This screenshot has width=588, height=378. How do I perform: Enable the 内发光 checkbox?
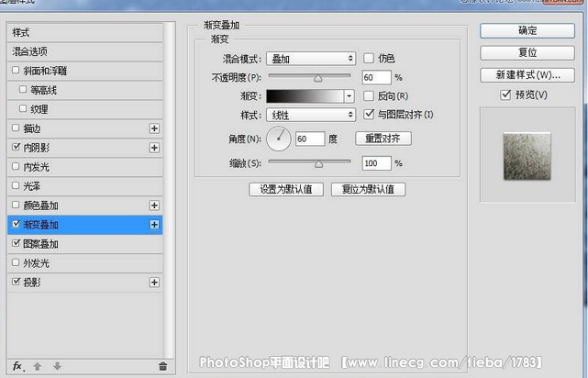pyautogui.click(x=16, y=166)
